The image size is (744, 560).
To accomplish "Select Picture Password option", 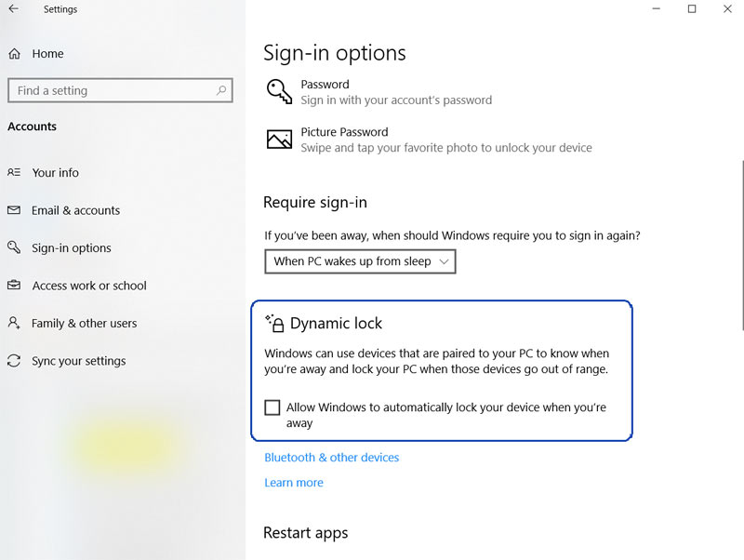I will [344, 132].
